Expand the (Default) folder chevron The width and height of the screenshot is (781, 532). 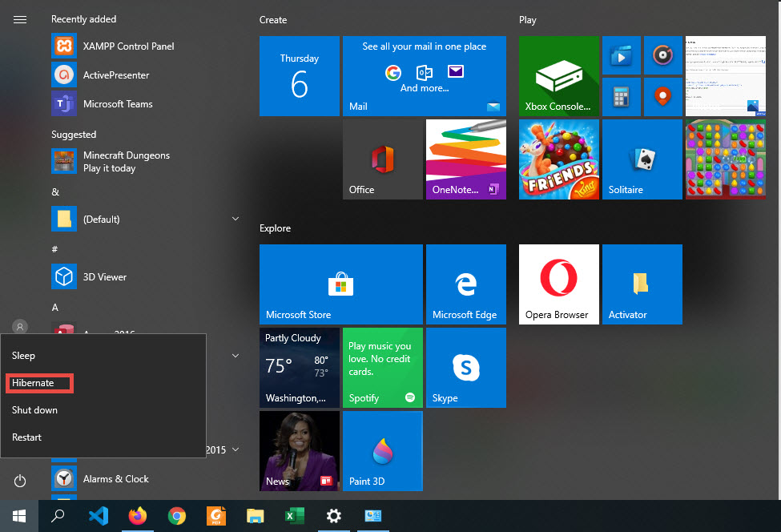point(236,219)
